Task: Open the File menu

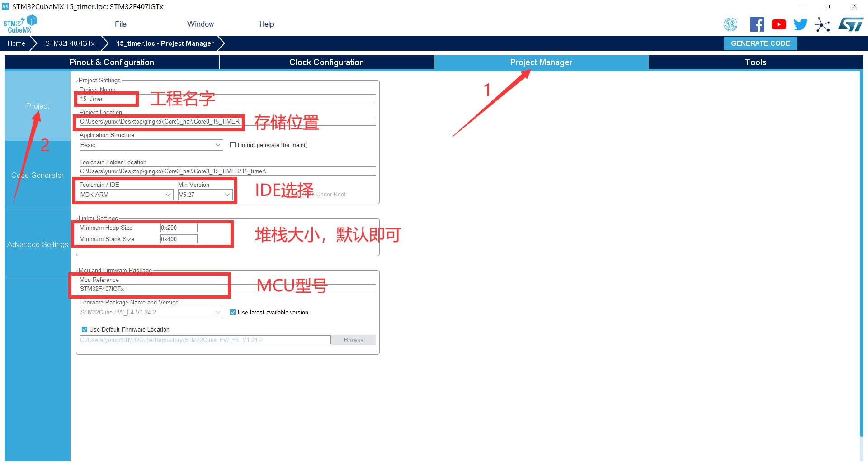Action: pyautogui.click(x=121, y=24)
